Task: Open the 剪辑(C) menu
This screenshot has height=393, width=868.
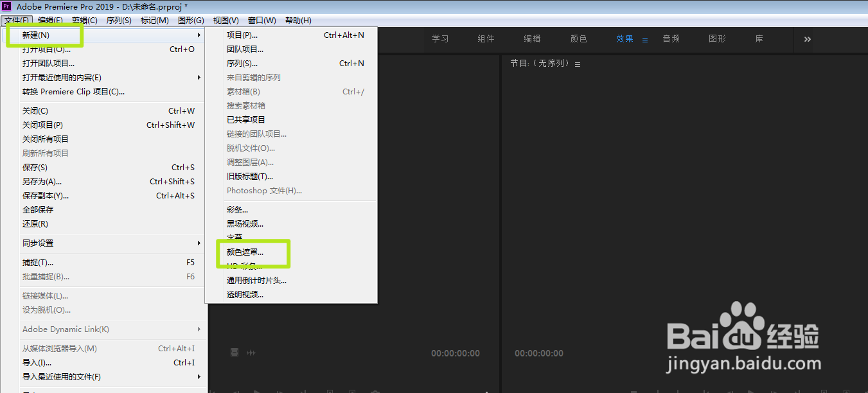Action: pyautogui.click(x=85, y=21)
